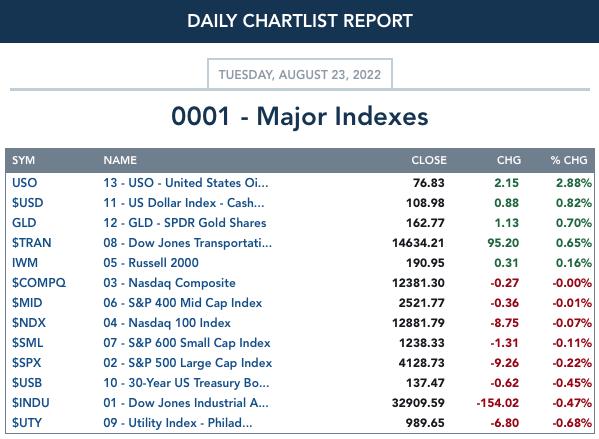Sort by the SYM column header
The height and width of the screenshot is (439, 599).
tap(23, 160)
